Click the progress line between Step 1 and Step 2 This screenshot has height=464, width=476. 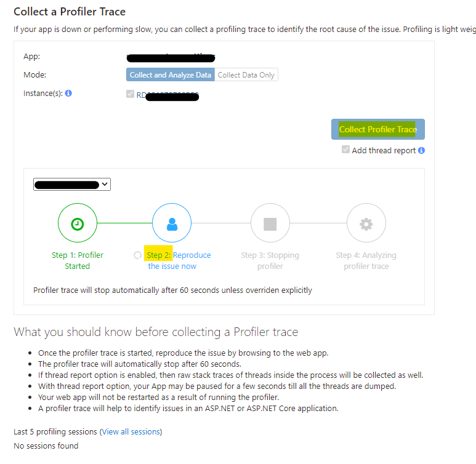tap(124, 224)
